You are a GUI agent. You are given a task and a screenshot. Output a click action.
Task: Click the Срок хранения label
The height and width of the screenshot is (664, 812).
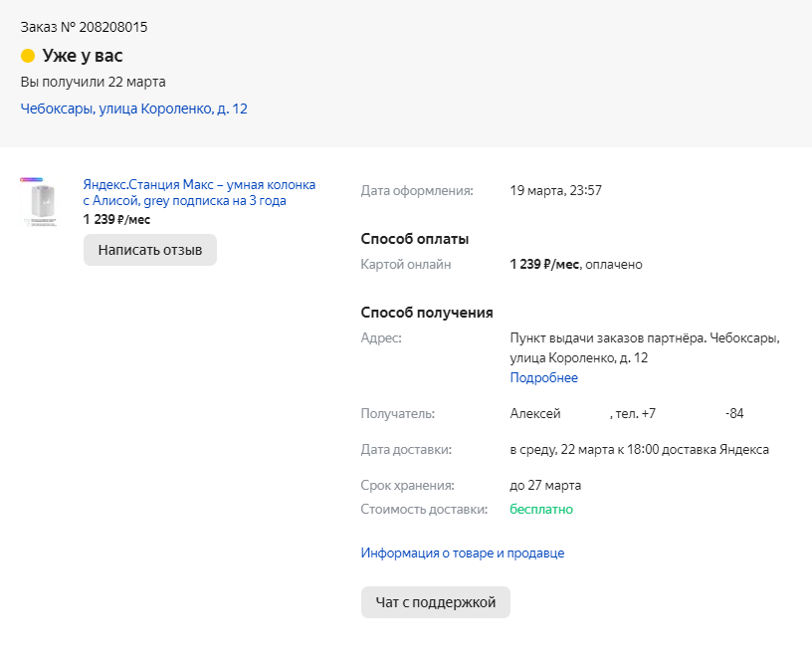point(408,486)
